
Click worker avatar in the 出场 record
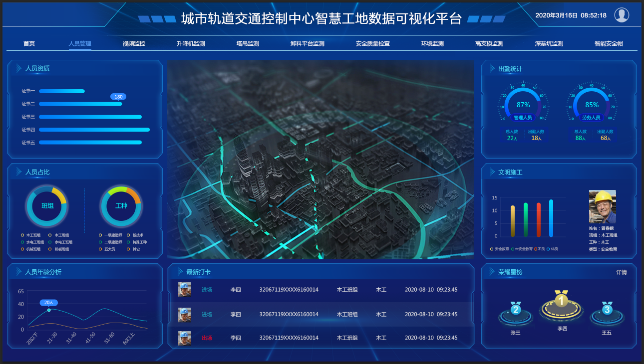click(185, 338)
